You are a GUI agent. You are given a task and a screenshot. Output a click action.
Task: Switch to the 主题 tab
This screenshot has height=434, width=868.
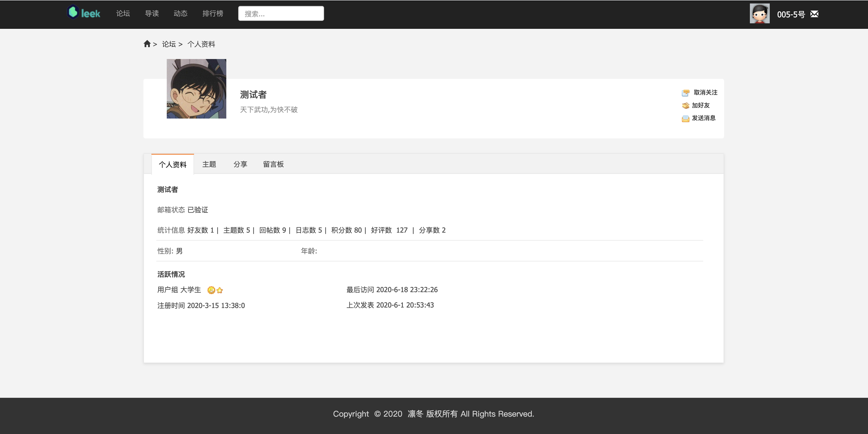point(209,164)
